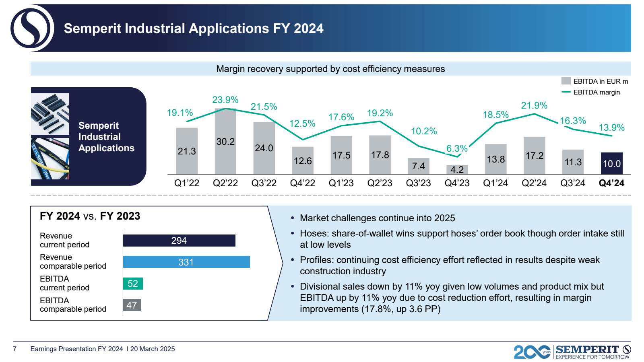This screenshot has height=362, width=644.
Task: Click the Hoses share-of-wallet bullet text
Action: (462, 239)
